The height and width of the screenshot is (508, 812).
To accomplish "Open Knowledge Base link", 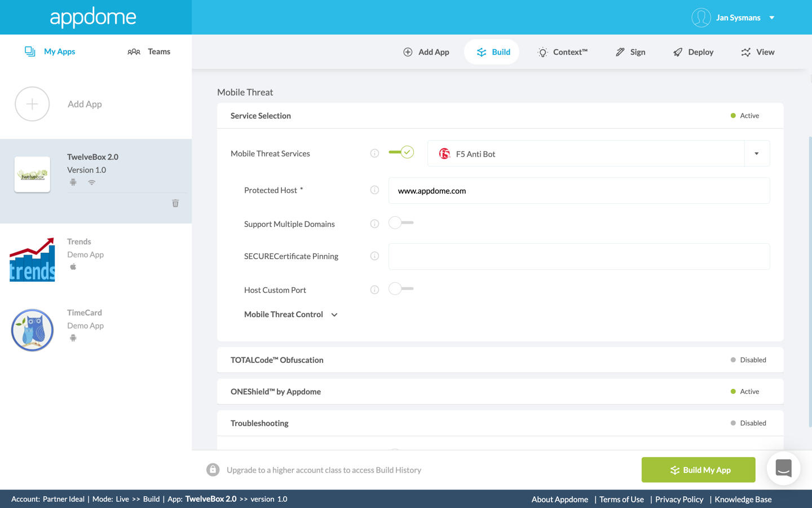I will coord(743,500).
